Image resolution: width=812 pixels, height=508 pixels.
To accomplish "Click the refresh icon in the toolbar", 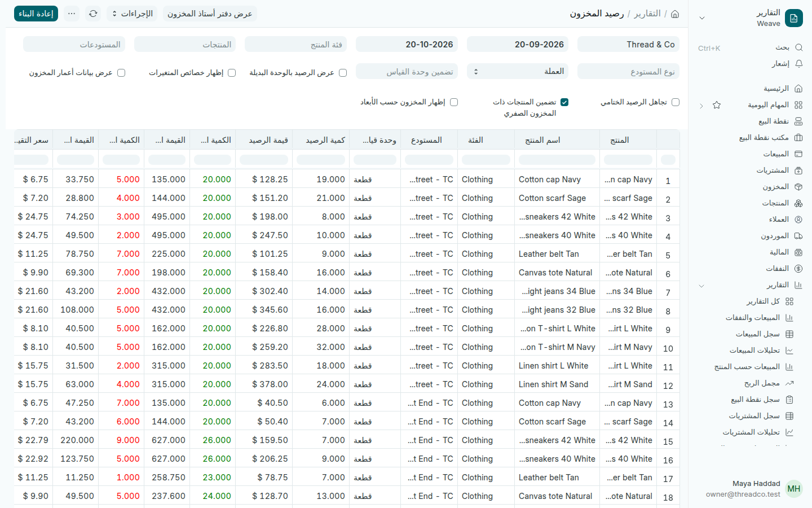I will pyautogui.click(x=93, y=14).
